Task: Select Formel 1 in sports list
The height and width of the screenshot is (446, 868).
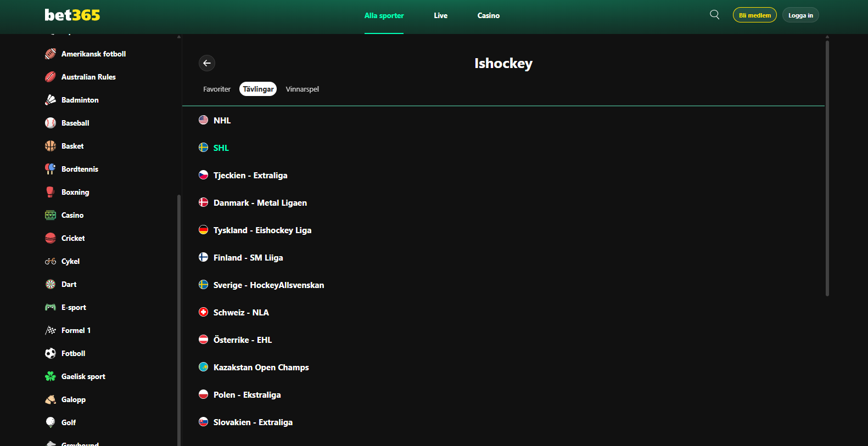Action: point(76,330)
